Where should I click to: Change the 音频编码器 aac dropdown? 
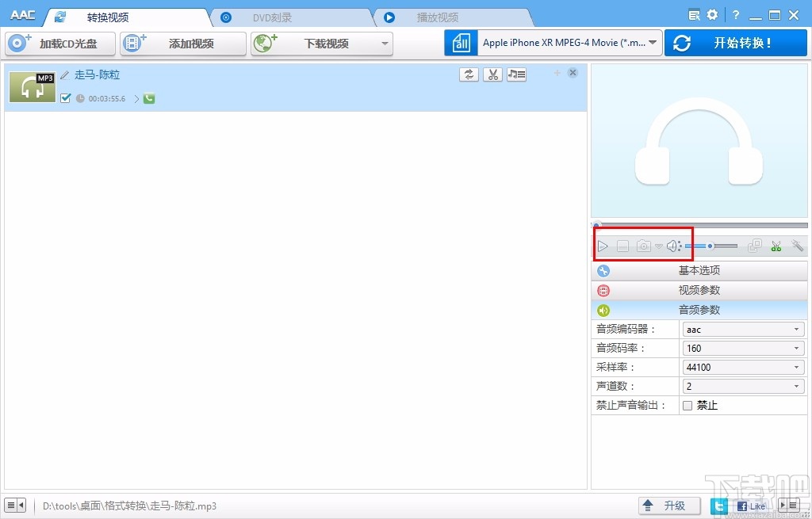[742, 329]
